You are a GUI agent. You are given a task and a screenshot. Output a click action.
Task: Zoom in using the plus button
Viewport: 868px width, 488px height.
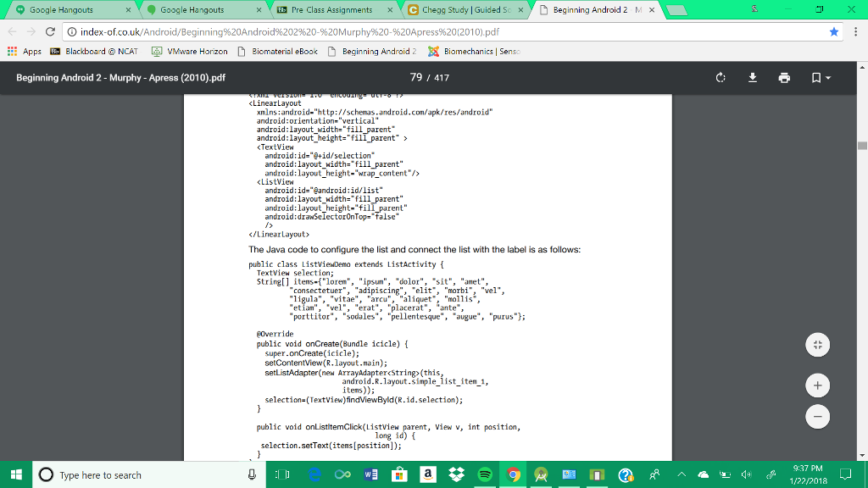pos(817,385)
